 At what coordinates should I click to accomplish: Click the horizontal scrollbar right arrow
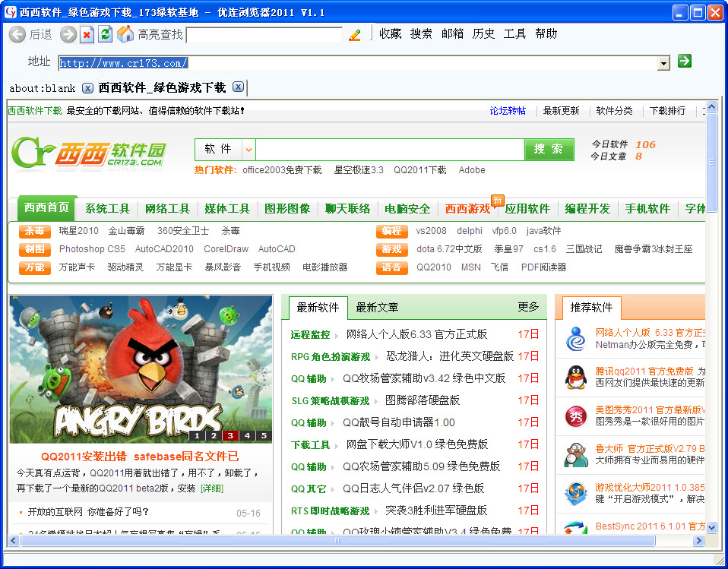click(698, 540)
